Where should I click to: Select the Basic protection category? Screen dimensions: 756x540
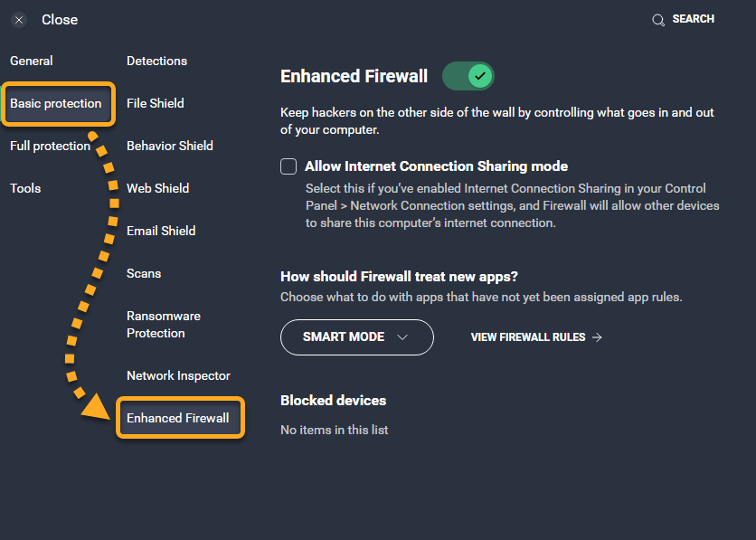tap(56, 104)
